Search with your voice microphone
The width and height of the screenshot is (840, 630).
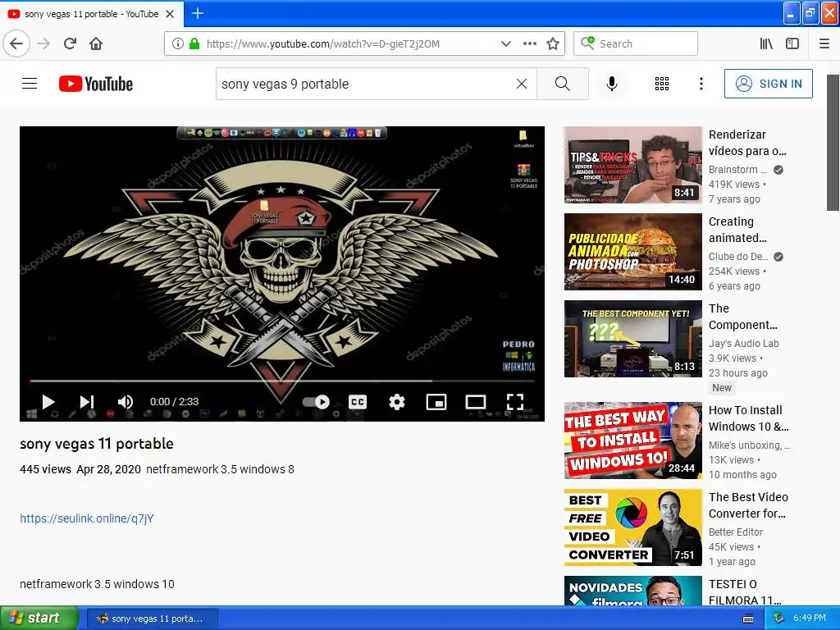tap(612, 84)
